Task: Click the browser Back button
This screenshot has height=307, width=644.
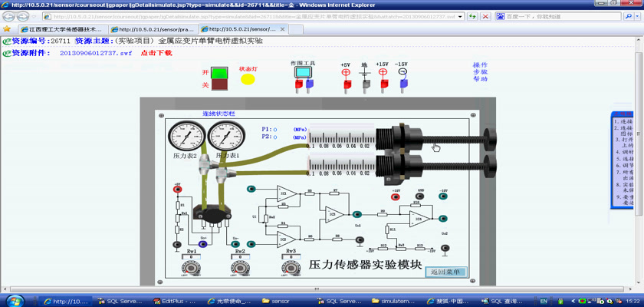Action: click(x=9, y=16)
